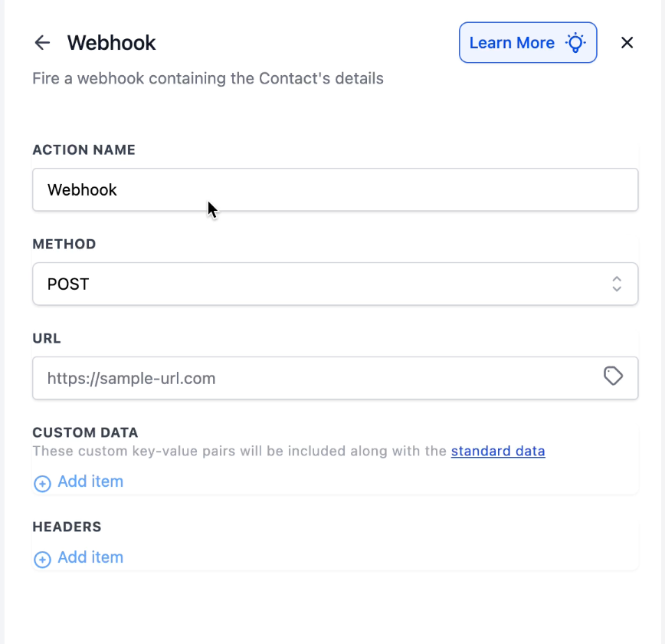The width and height of the screenshot is (665, 644).
Task: Click Add item text under Custom Data
Action: pyautogui.click(x=90, y=481)
